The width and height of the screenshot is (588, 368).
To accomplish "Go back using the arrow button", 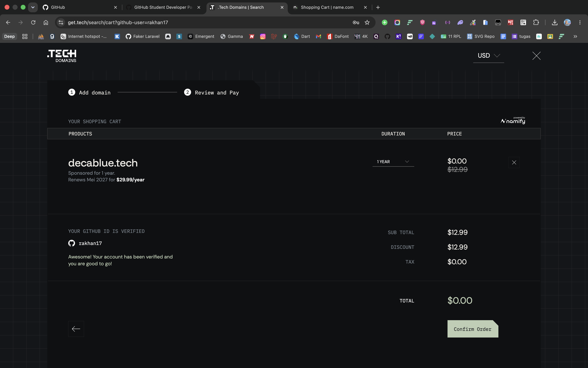I will tap(76, 329).
